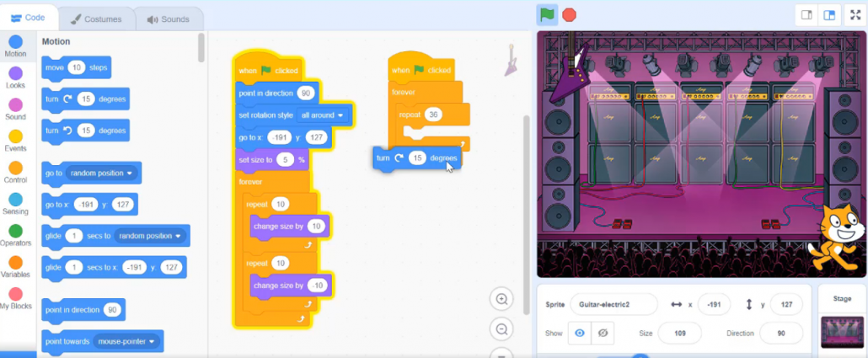Select the Control block category
The height and width of the screenshot is (358, 868).
coord(15,173)
